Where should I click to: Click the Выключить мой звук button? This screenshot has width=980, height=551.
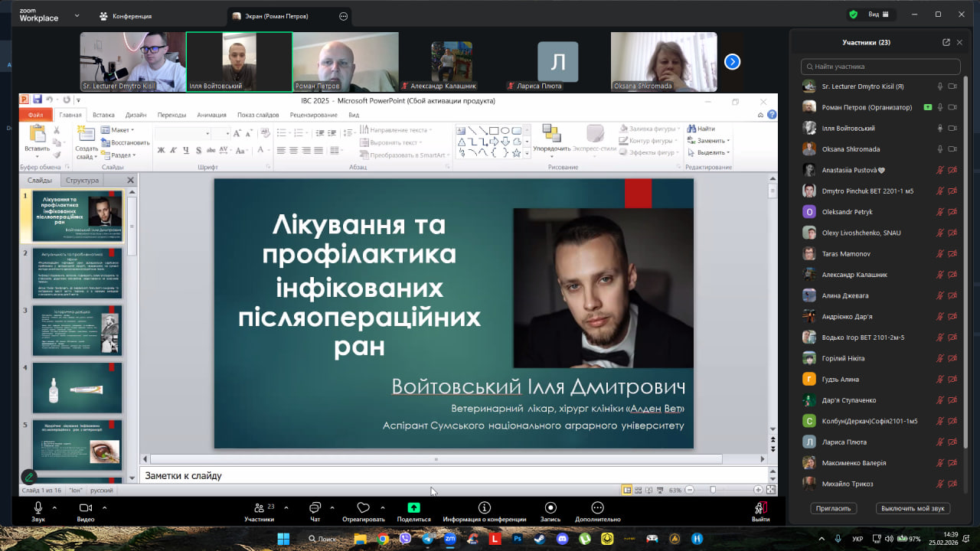click(x=914, y=508)
